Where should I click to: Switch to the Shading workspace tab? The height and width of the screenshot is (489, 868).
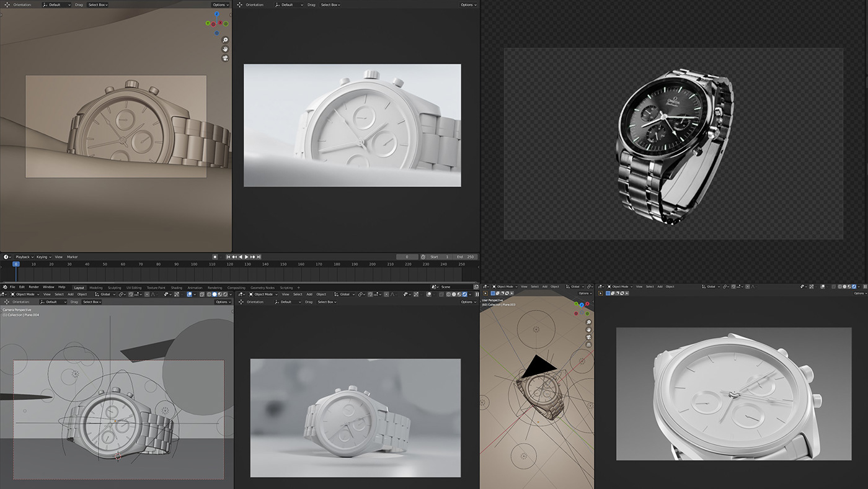(x=177, y=287)
